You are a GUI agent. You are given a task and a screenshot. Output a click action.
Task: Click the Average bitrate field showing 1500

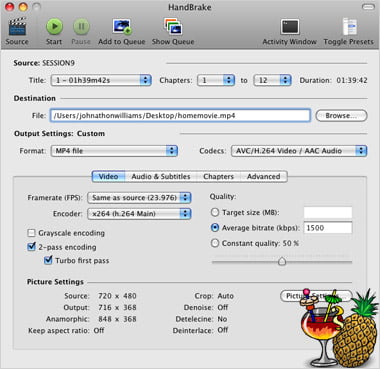pos(328,228)
